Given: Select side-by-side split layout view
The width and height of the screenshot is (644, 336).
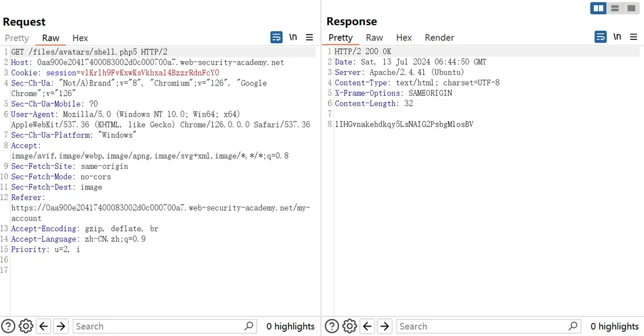Looking at the screenshot, I should 598,8.
